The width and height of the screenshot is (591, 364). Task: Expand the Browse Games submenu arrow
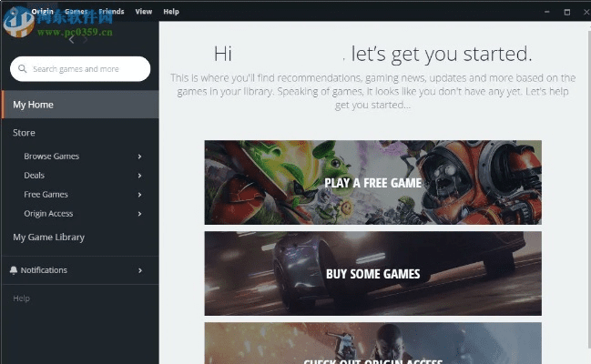[x=139, y=157]
